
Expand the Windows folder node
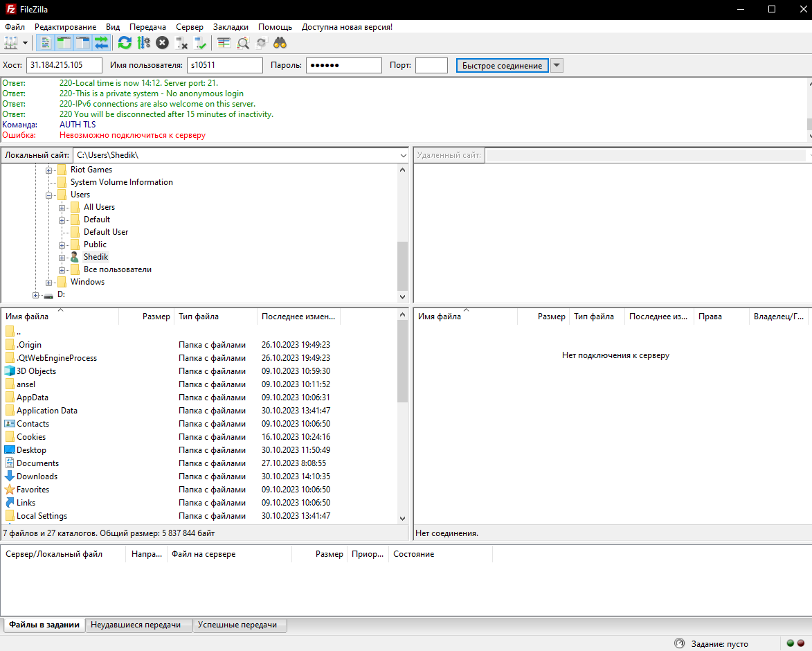pos(48,283)
